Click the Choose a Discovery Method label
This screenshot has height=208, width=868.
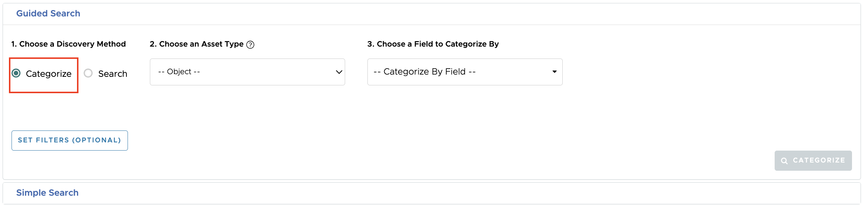coord(68,44)
